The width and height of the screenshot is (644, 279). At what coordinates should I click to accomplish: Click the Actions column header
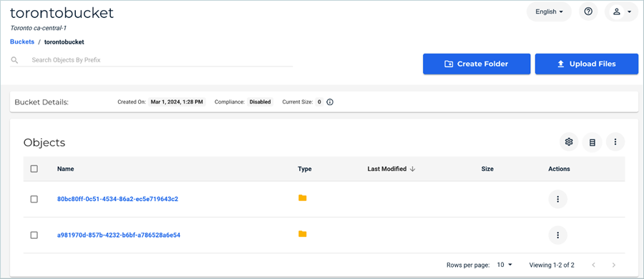pos(559,169)
